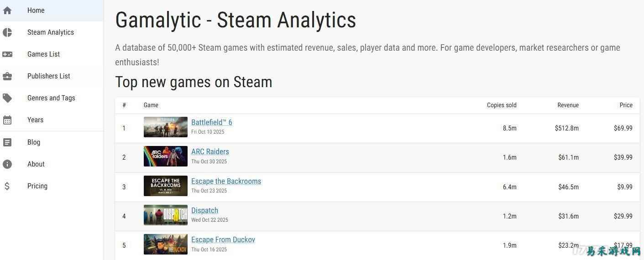Follow the Escape the Backrooms link
Screen dimensions: 644x260
[x=226, y=181]
